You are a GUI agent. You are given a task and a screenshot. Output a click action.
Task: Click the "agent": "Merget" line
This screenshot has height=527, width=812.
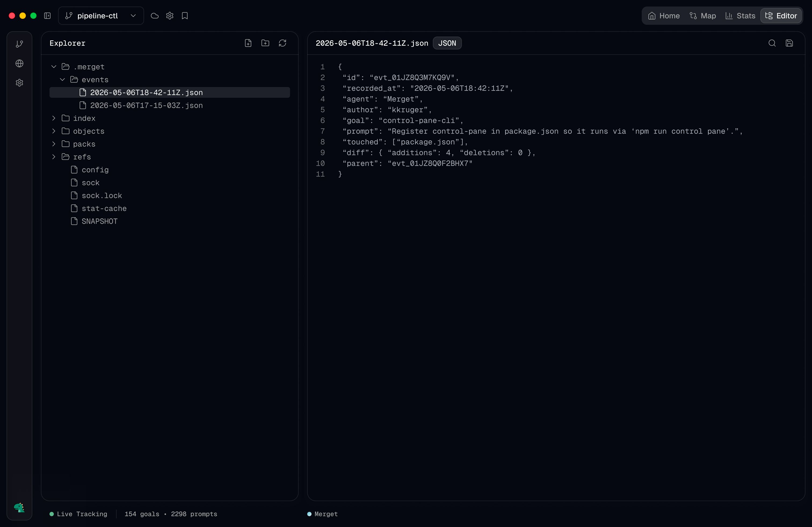(x=383, y=99)
